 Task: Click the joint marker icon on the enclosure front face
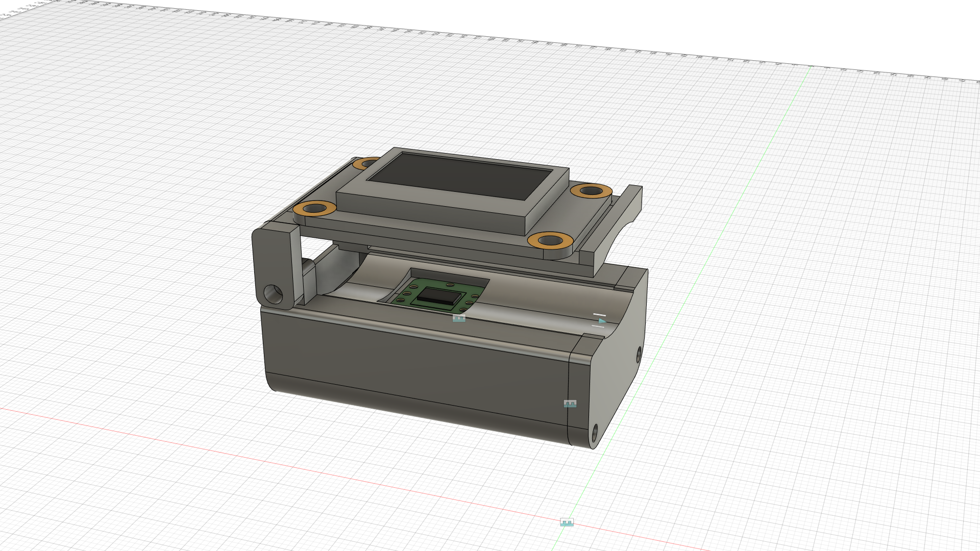[570, 404]
